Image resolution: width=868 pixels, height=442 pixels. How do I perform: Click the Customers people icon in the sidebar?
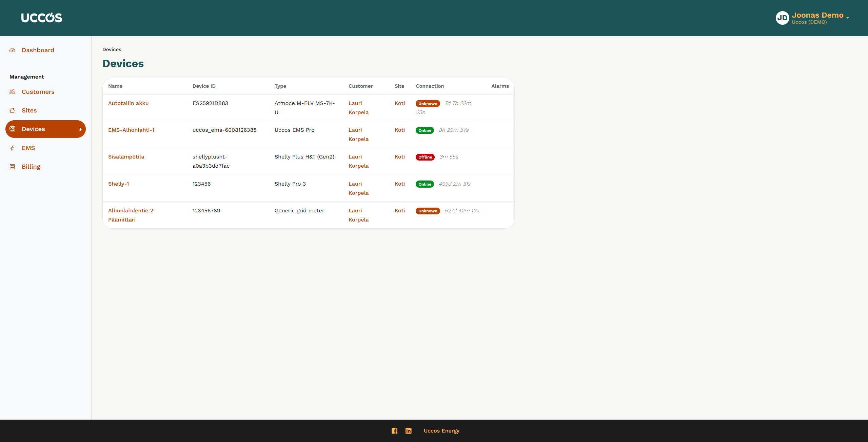click(x=12, y=92)
